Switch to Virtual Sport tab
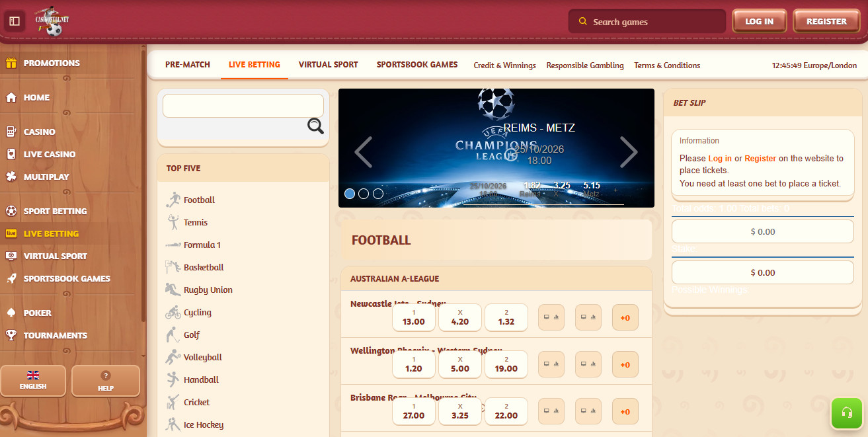 [x=328, y=65]
